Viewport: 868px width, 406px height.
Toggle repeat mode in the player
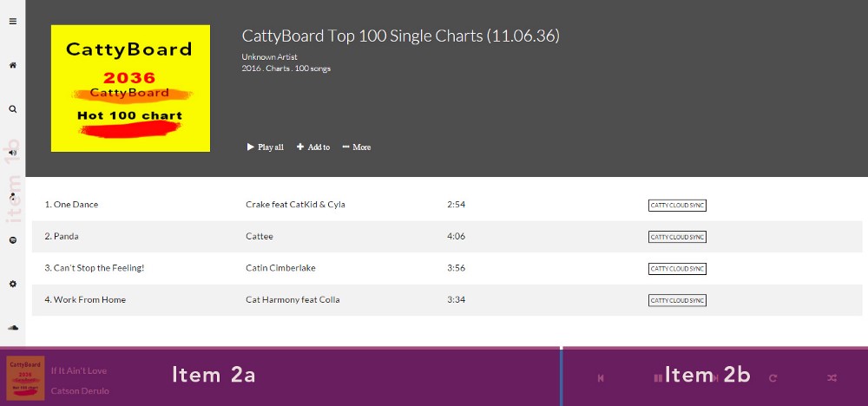tap(773, 377)
